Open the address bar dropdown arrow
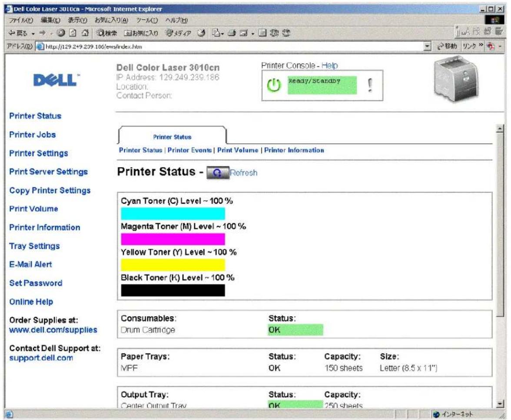Screen dimensions: 511x420 (x=427, y=46)
